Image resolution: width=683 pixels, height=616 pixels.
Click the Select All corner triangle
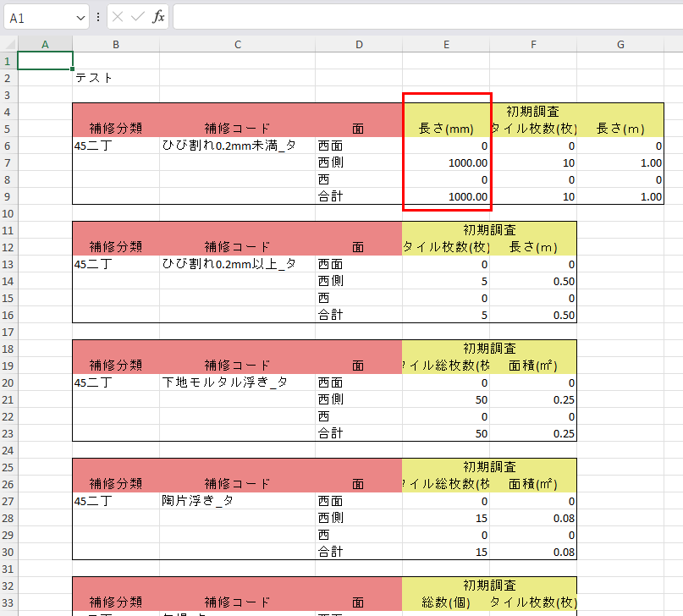coord(8,44)
